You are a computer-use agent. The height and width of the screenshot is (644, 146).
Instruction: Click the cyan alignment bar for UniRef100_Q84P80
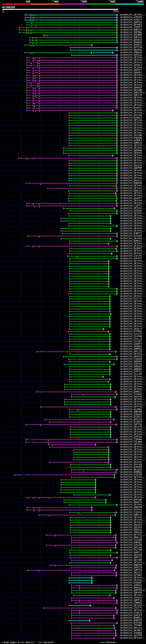[x=94, y=50]
